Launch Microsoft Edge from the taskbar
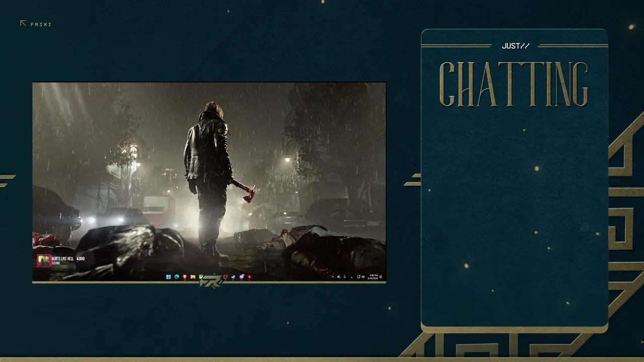 [x=177, y=277]
